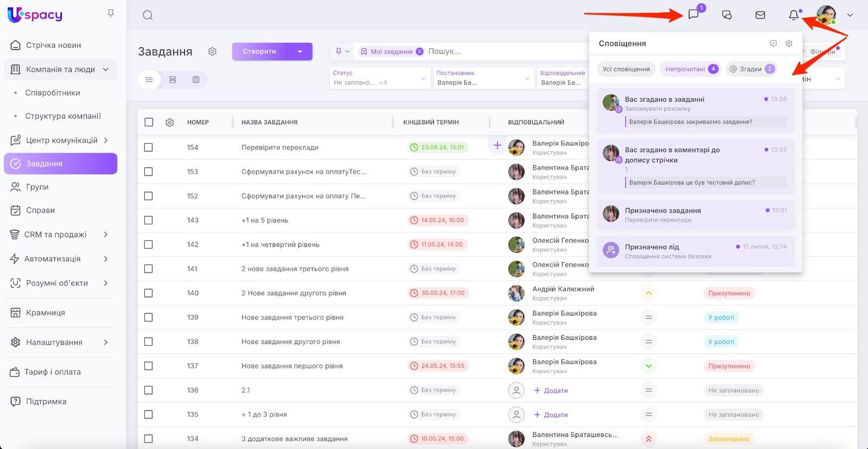868x449 pixels.
Task: Click the assignee placeholder icon in row 136
Action: point(516,390)
